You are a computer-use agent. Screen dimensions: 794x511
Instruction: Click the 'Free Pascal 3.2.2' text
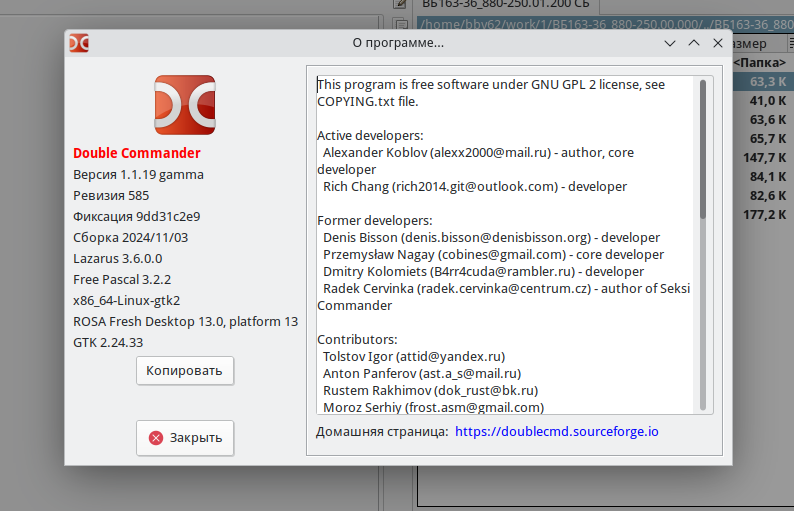coord(122,280)
